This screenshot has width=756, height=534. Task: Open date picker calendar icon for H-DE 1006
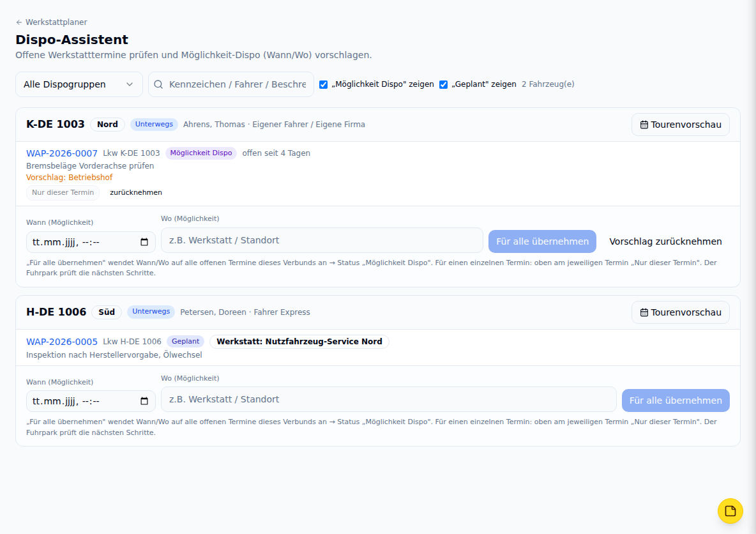click(x=144, y=401)
